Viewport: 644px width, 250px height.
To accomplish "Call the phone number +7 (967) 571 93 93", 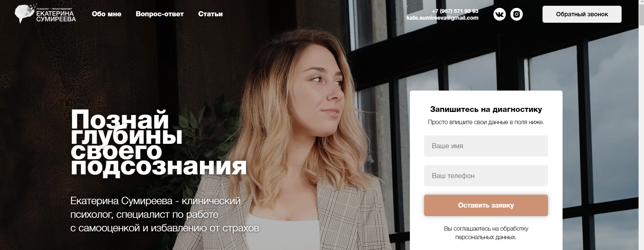I will point(455,11).
